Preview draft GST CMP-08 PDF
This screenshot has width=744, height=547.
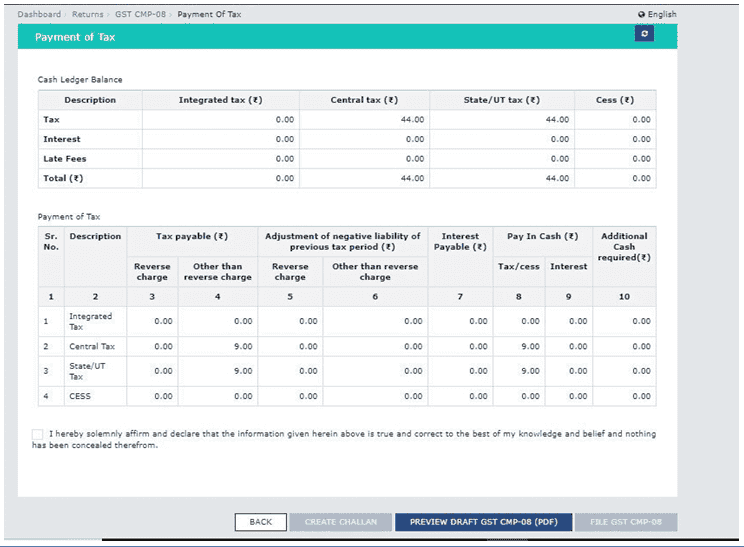(483, 522)
